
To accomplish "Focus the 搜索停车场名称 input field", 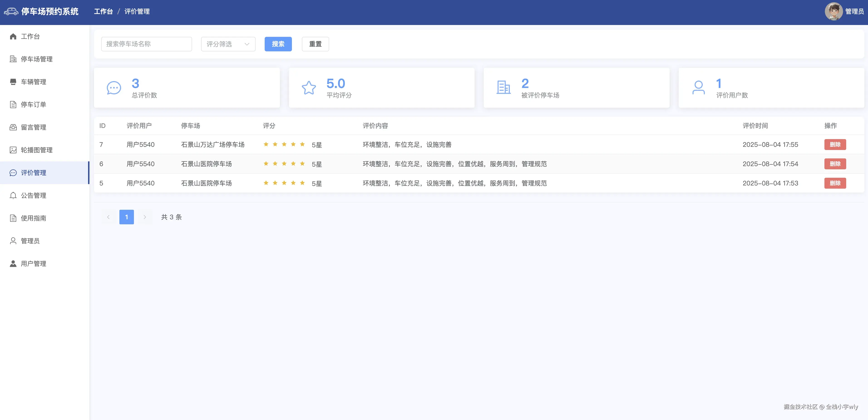I will click(146, 44).
